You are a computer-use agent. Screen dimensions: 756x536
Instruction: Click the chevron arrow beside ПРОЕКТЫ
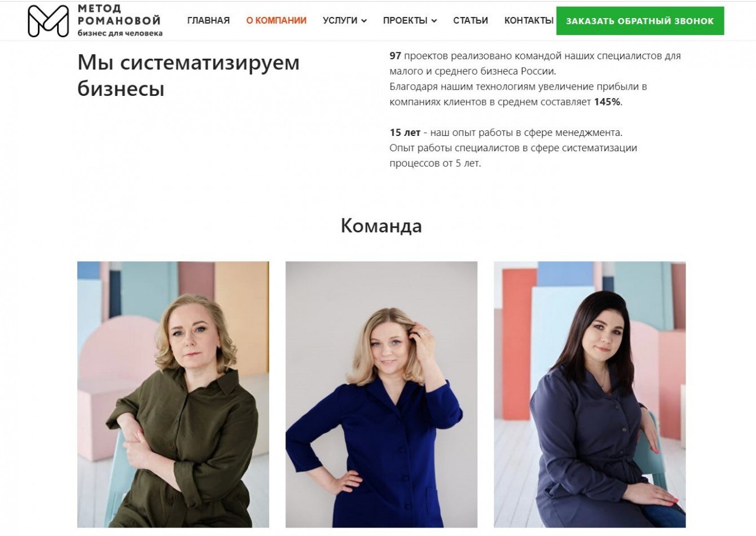(x=434, y=21)
